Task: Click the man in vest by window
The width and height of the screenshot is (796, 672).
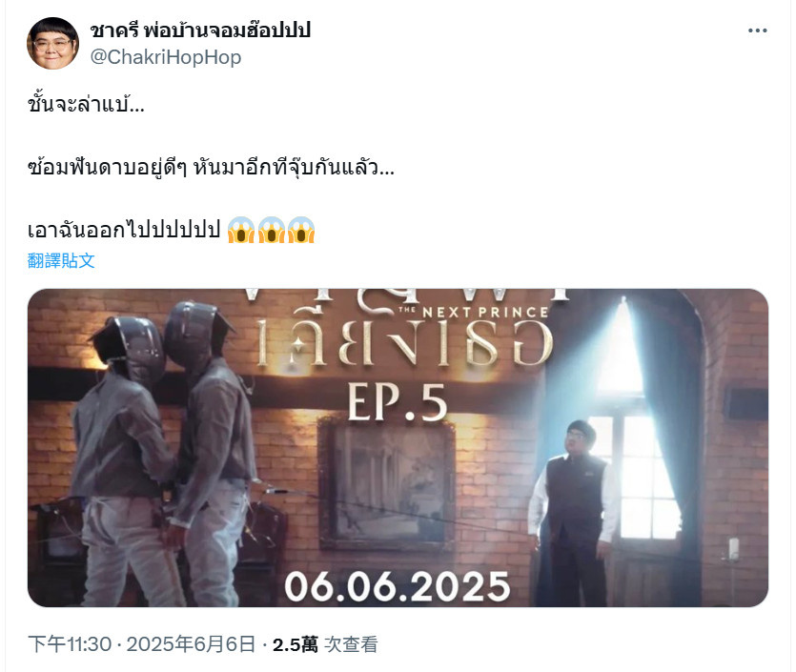Action: pyautogui.click(x=574, y=513)
